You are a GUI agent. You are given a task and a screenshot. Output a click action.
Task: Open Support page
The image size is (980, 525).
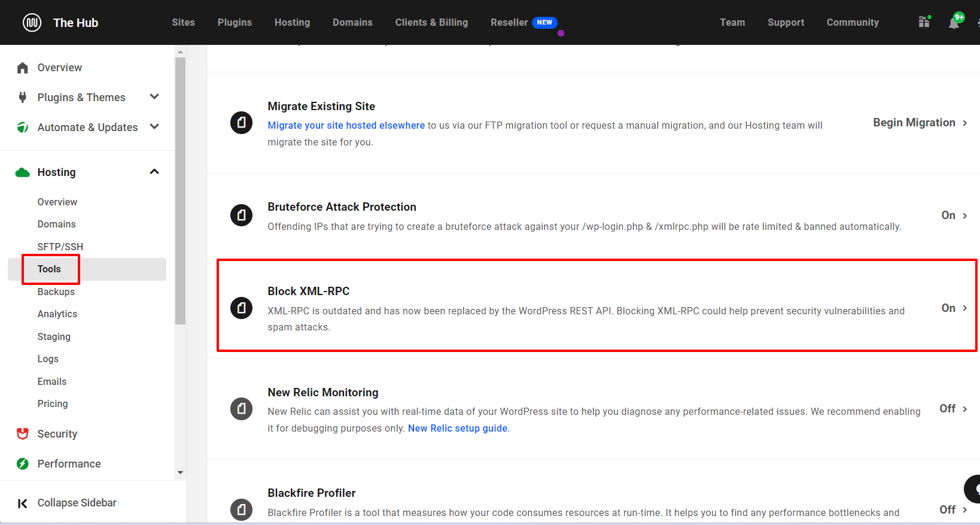pyautogui.click(x=786, y=22)
